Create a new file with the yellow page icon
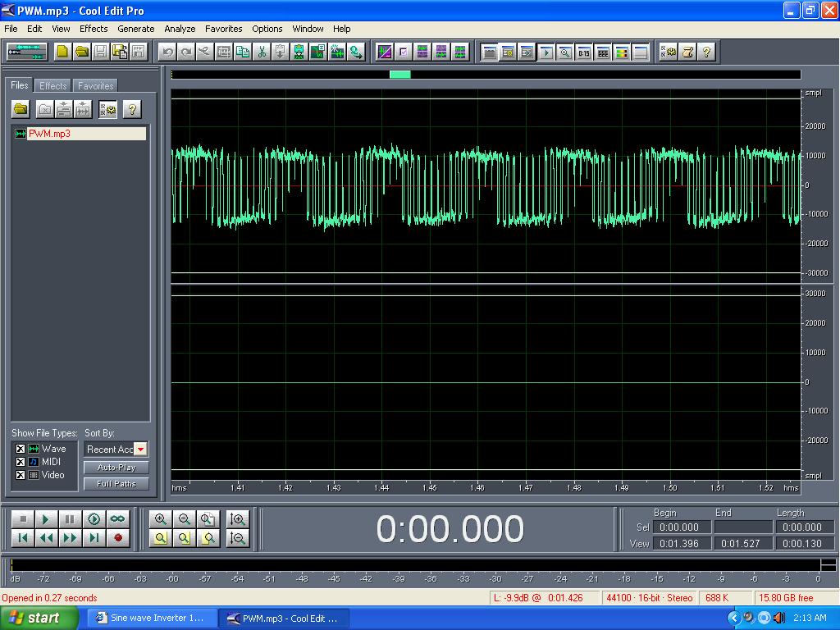Image resolution: width=840 pixels, height=630 pixels. 62,52
